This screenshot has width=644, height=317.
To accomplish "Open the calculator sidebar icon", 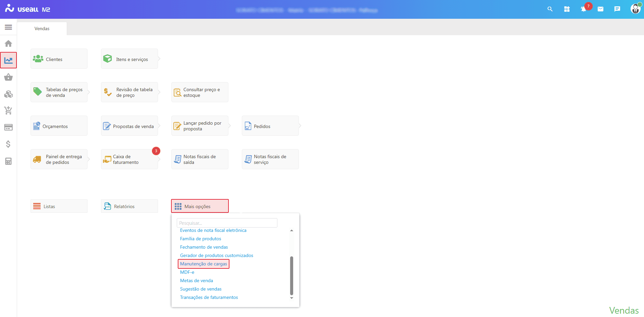I will pyautogui.click(x=8, y=161).
